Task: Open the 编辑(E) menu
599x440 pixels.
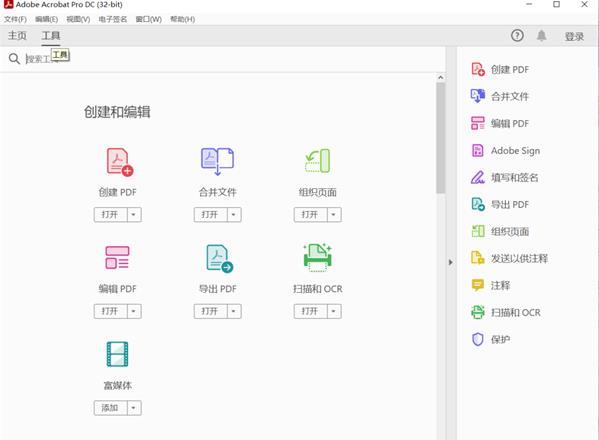Action: click(x=47, y=19)
